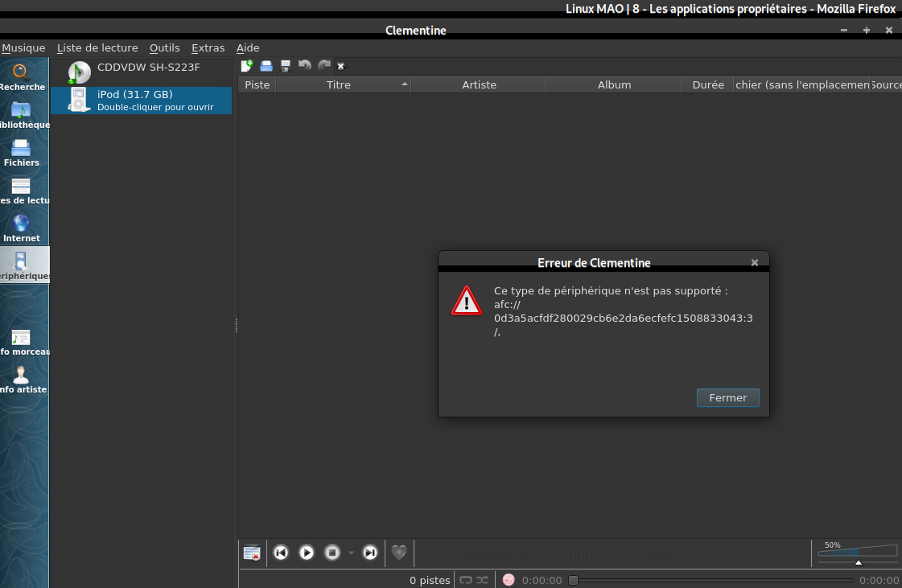Click the heart love-track icon

pos(398,553)
